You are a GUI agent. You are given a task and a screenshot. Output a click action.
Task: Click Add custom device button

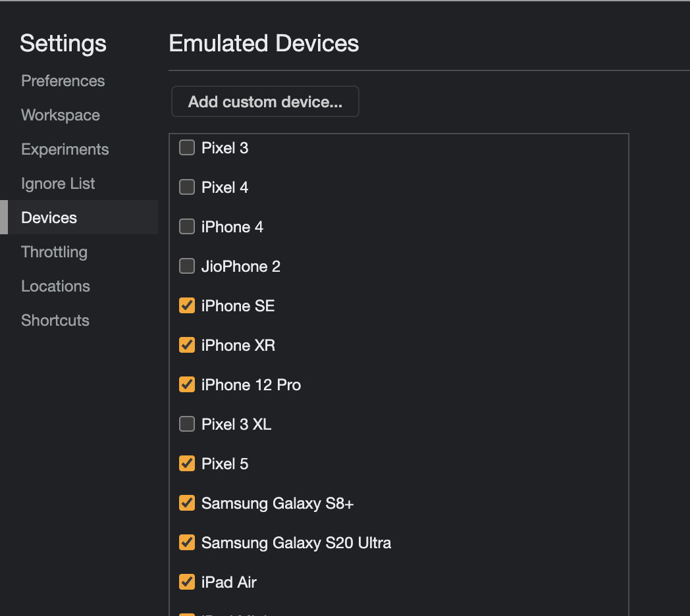(x=265, y=101)
